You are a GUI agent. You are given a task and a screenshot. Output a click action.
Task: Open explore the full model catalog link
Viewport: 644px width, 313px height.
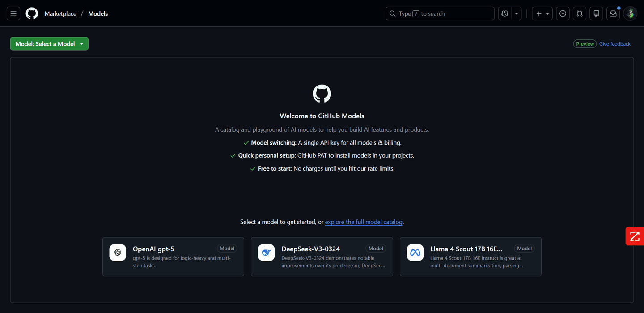pyautogui.click(x=364, y=222)
